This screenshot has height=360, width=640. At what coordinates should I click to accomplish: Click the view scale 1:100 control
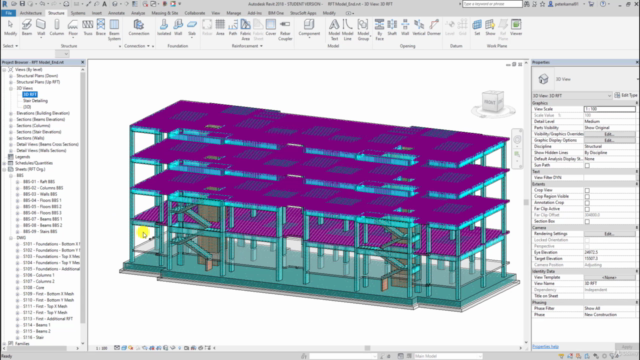pyautogui.click(x=101, y=348)
